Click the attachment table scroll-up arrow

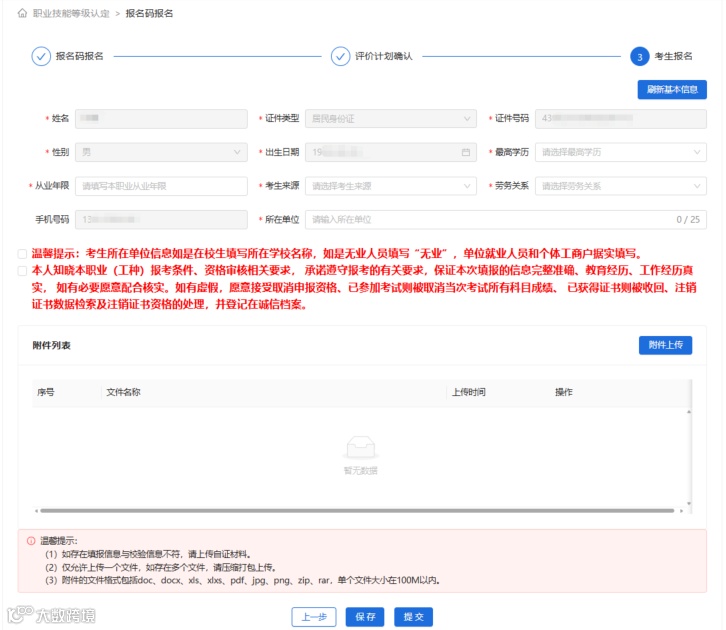pos(689,412)
